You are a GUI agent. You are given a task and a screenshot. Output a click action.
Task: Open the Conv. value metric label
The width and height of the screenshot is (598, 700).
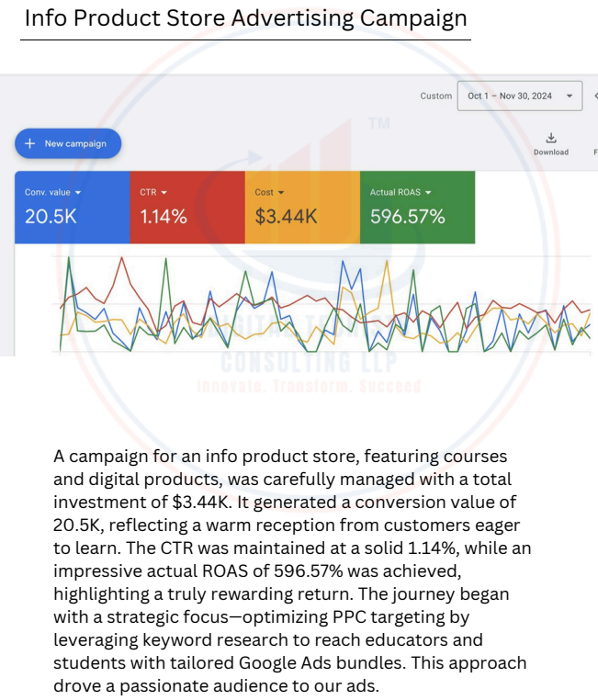pyautogui.click(x=48, y=192)
